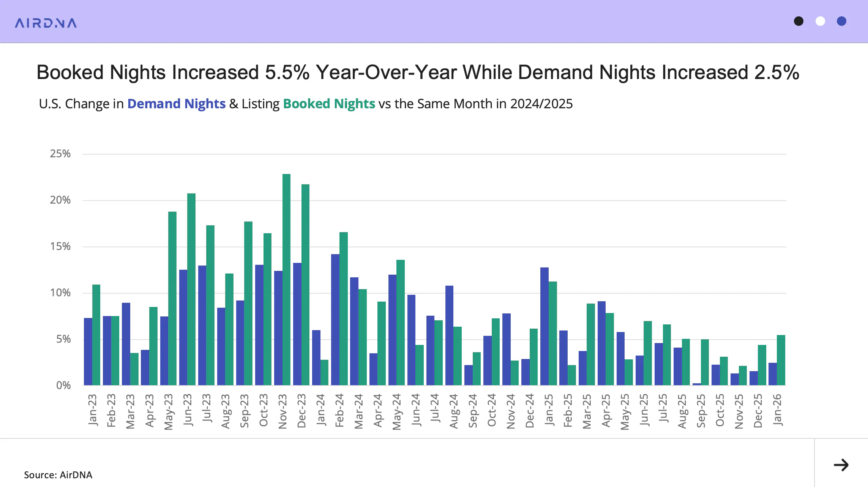868x487 pixels.
Task: Click the blue Demand Nights bar for Oct-23
Action: (259, 325)
